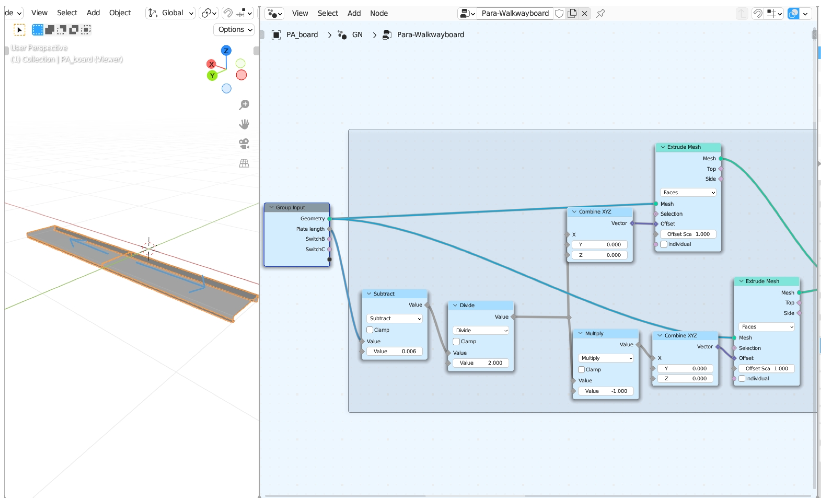
Task: Open the Object menu in 3D viewport
Action: [x=119, y=13]
